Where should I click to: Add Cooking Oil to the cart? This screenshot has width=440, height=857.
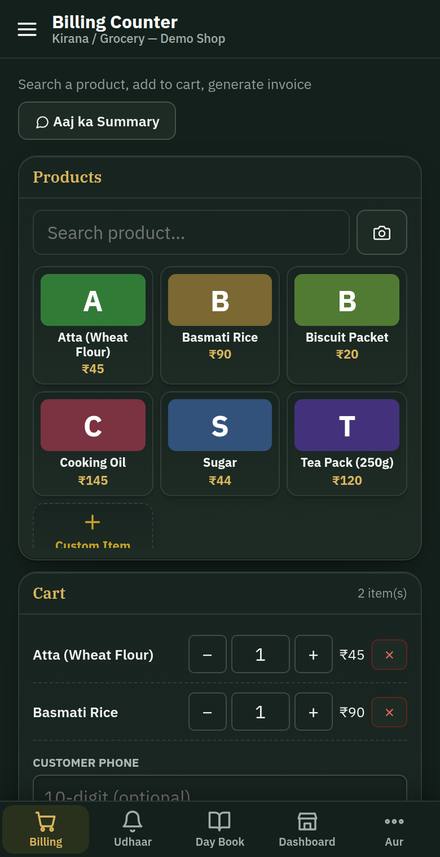click(93, 443)
